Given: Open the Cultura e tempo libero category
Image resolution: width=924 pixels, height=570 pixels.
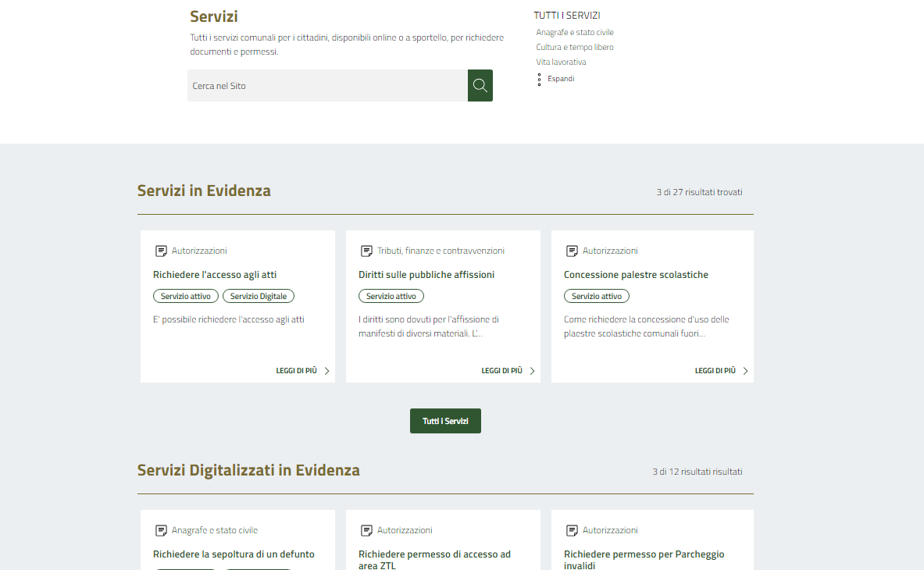Looking at the screenshot, I should pos(575,48).
